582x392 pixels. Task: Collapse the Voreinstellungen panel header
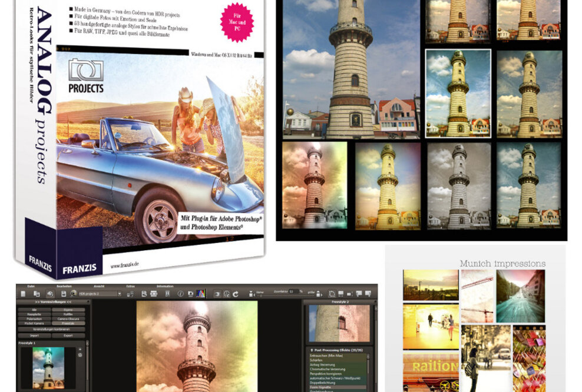point(53,302)
